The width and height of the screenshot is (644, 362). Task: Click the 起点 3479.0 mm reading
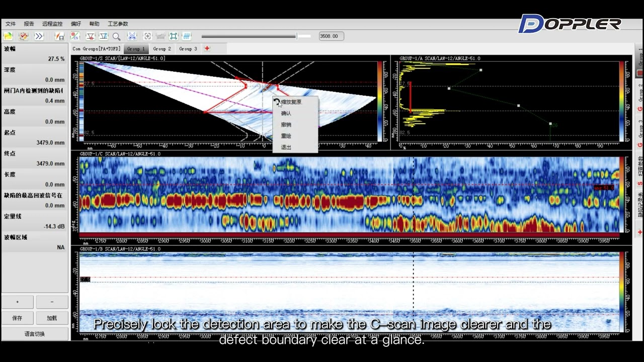click(35, 138)
